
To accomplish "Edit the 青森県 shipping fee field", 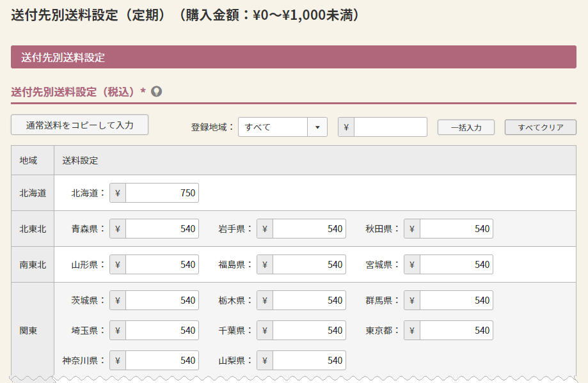I will [162, 229].
